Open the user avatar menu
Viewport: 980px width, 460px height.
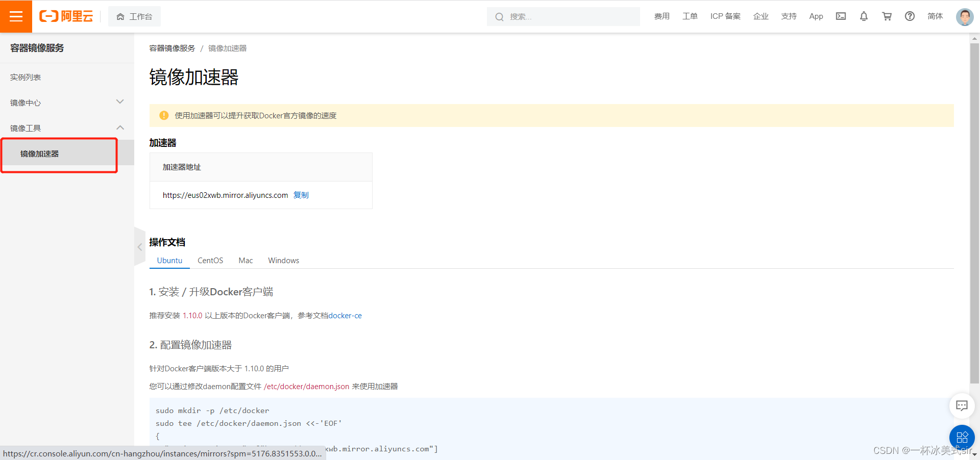click(x=965, y=17)
